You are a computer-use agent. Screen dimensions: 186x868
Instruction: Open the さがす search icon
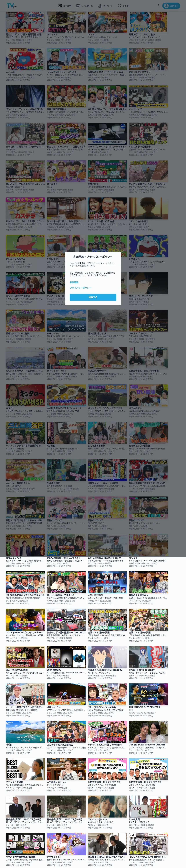120,6
